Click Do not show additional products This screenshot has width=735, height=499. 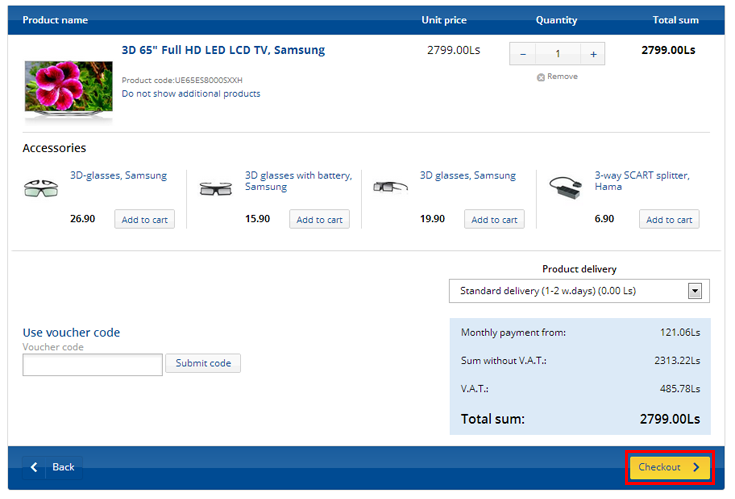(191, 94)
